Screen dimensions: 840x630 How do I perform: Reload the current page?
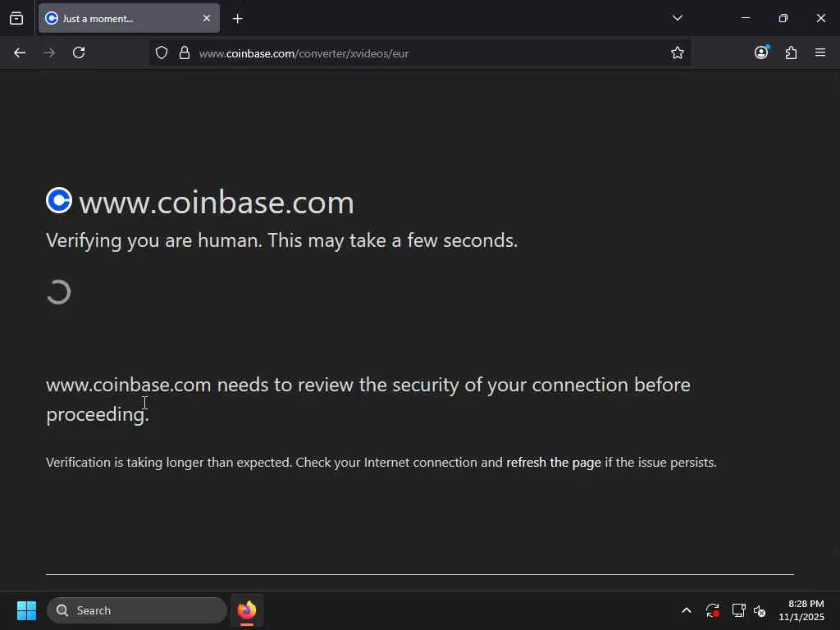[x=79, y=52]
